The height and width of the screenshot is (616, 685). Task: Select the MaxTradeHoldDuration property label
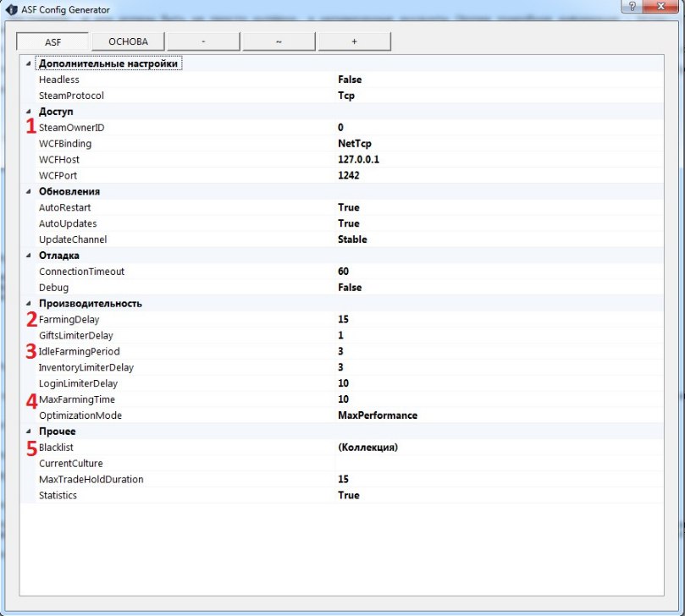pyautogui.click(x=91, y=480)
